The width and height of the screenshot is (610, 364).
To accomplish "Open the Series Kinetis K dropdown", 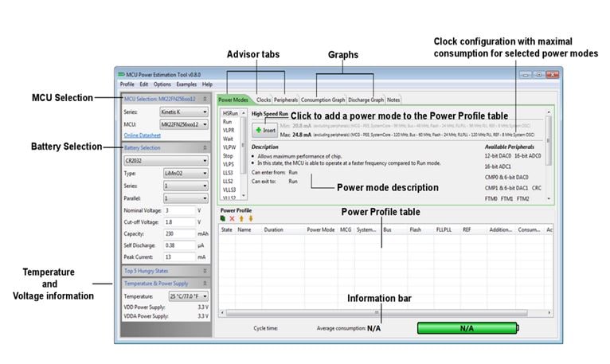I will tap(185, 112).
